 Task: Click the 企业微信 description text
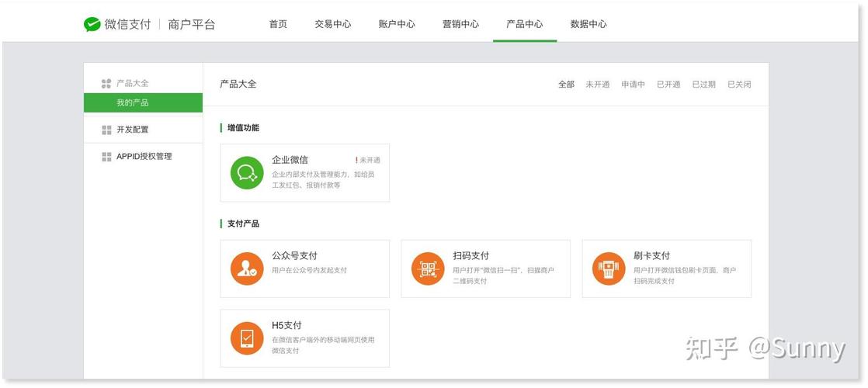pos(323,180)
